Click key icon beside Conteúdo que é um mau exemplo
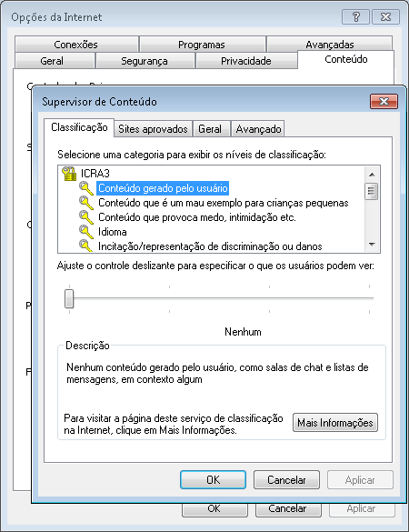Viewport: 409px width, 532px height. coord(86,203)
